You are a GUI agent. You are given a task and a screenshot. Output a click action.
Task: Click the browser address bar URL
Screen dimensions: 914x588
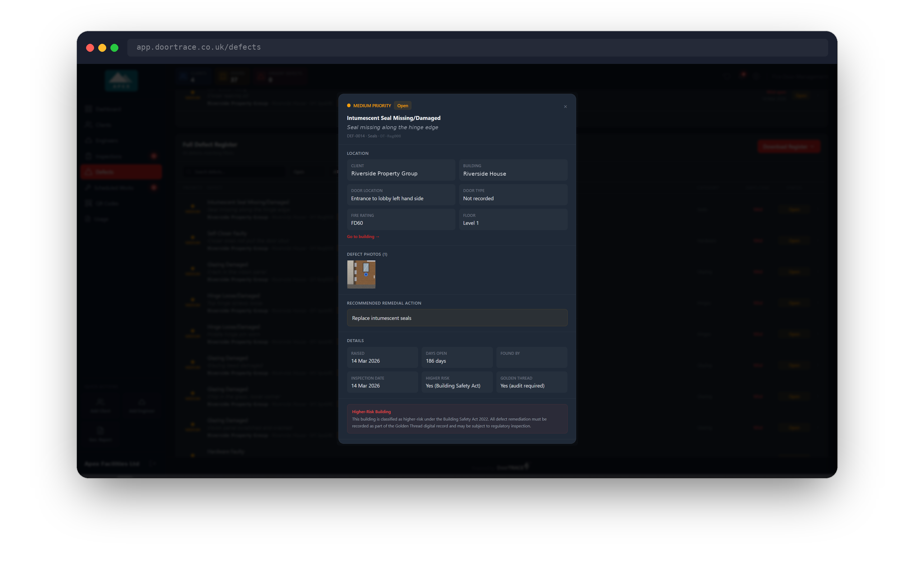point(199,47)
